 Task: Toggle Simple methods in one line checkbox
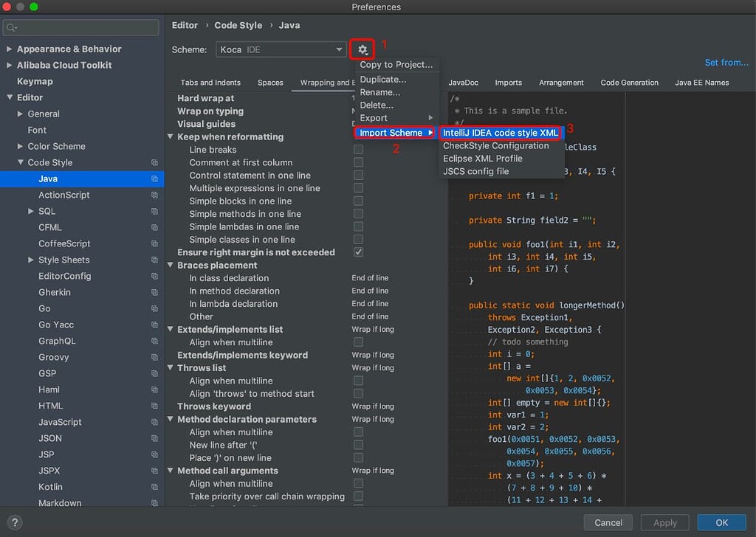(358, 214)
